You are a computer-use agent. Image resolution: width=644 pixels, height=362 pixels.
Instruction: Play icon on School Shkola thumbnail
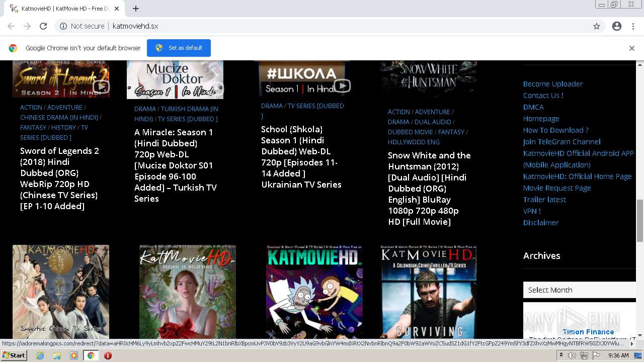pos(342,86)
